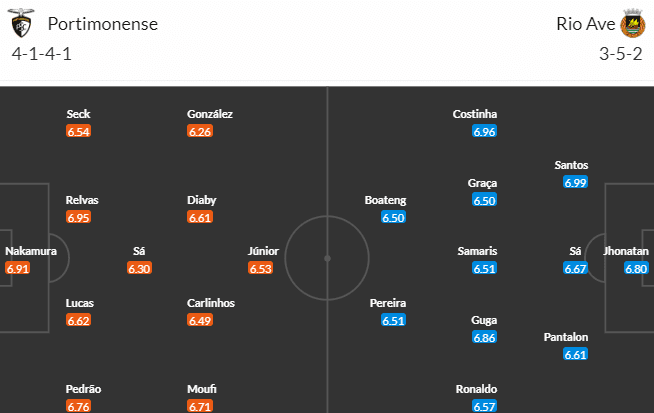The image size is (654, 413).
Task: Select Nakamura's 6.91 rating badge
Action: pos(18,268)
